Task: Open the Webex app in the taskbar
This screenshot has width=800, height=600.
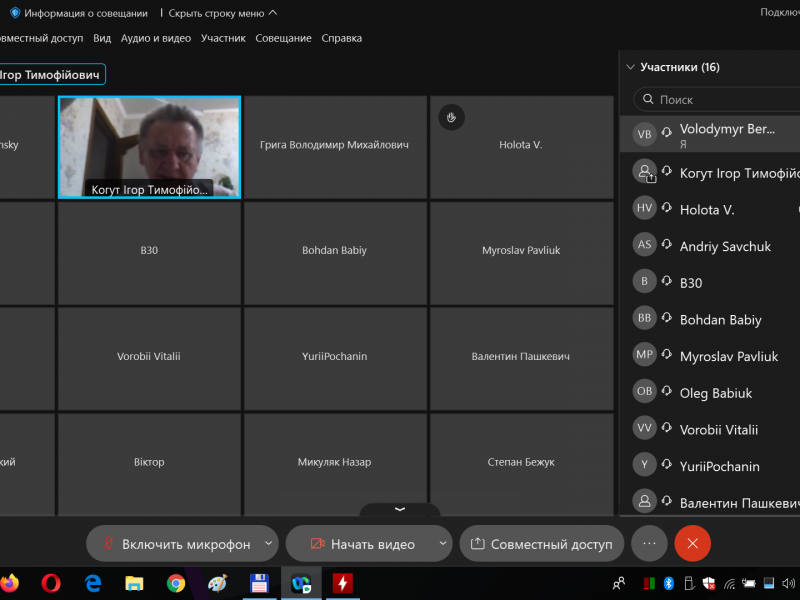Action: pos(300,582)
